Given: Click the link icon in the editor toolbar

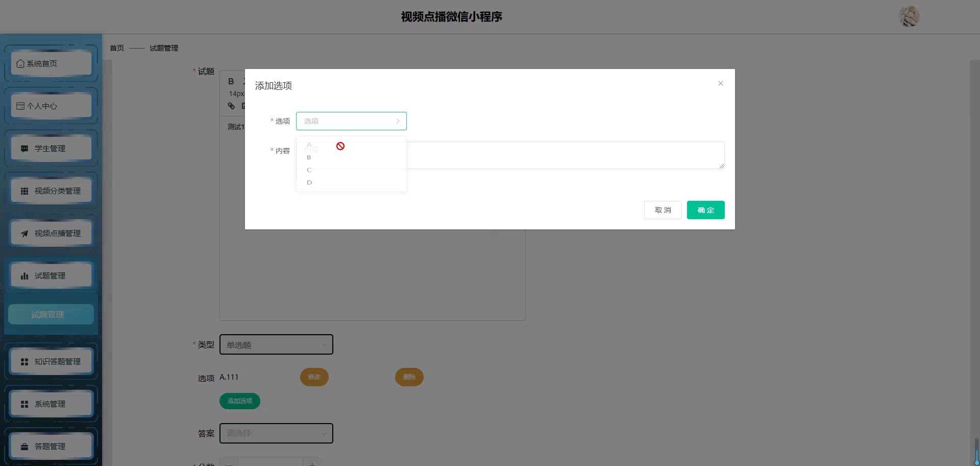Looking at the screenshot, I should 231,106.
